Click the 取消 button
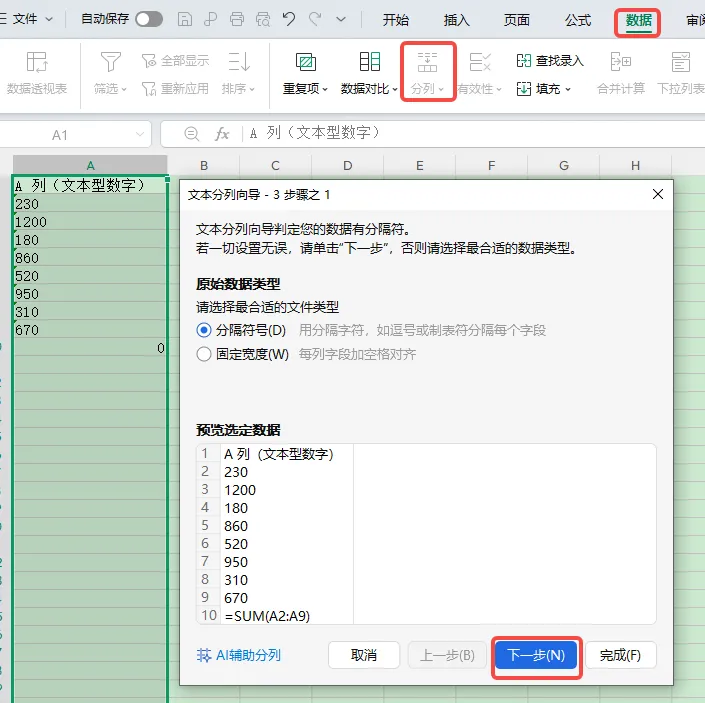705x703 pixels. (x=364, y=655)
